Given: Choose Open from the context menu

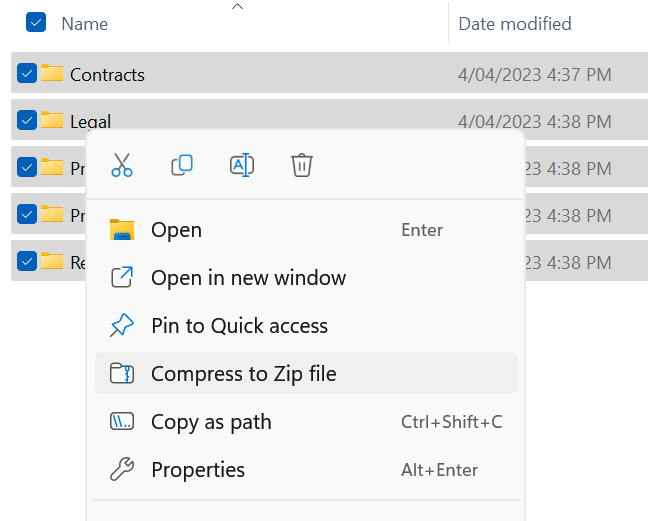Looking at the screenshot, I should pyautogui.click(x=306, y=230).
